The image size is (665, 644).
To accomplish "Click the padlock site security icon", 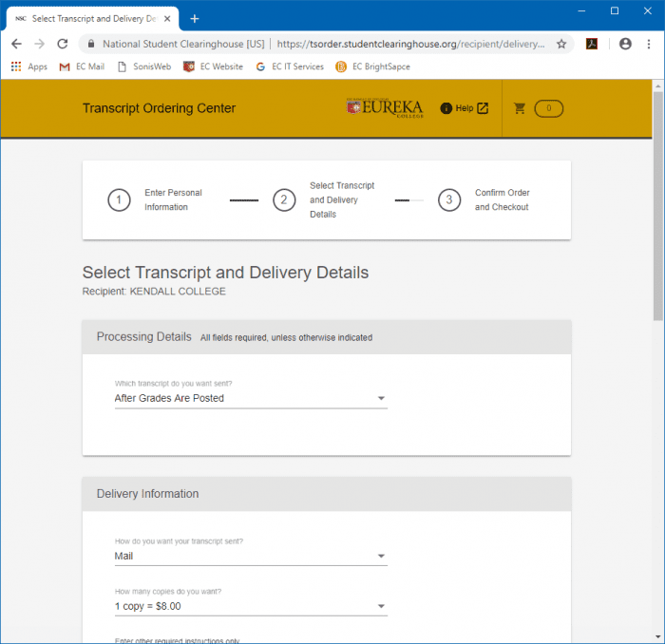I will [91, 44].
